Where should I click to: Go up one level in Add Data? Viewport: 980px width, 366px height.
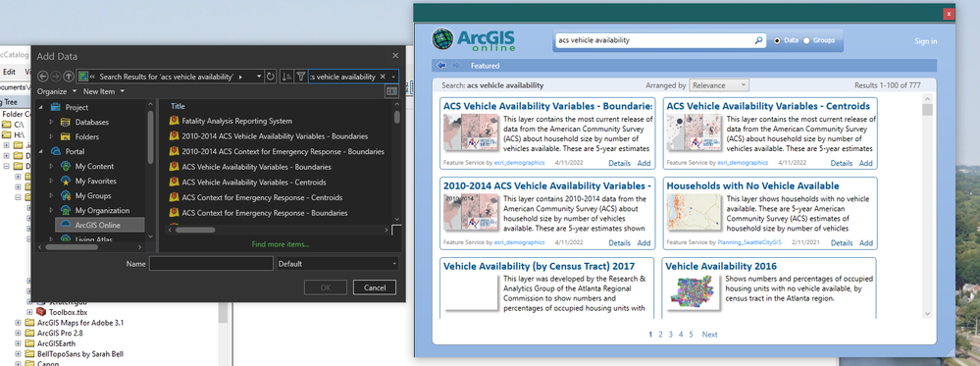pos(69,77)
